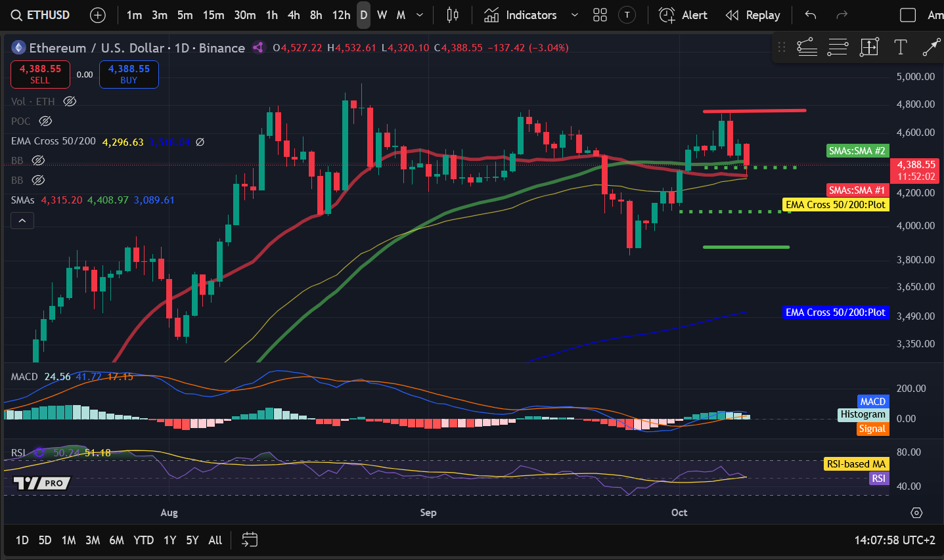Switch to the 4h timeframe

click(294, 15)
